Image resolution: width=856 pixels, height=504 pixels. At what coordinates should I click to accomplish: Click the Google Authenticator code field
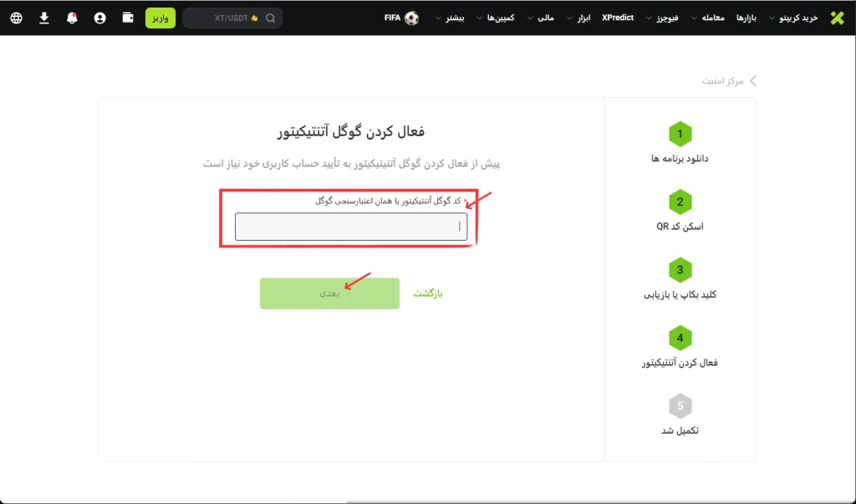(x=351, y=227)
